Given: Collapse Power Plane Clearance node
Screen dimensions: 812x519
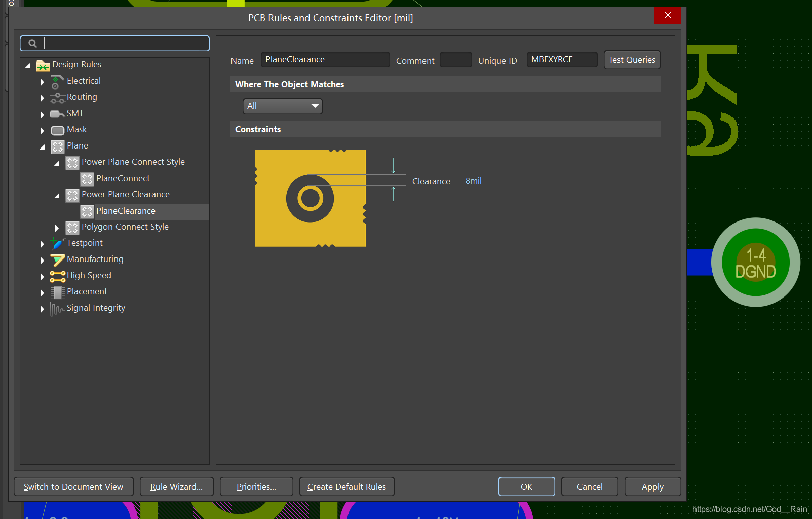Looking at the screenshot, I should [x=57, y=196].
